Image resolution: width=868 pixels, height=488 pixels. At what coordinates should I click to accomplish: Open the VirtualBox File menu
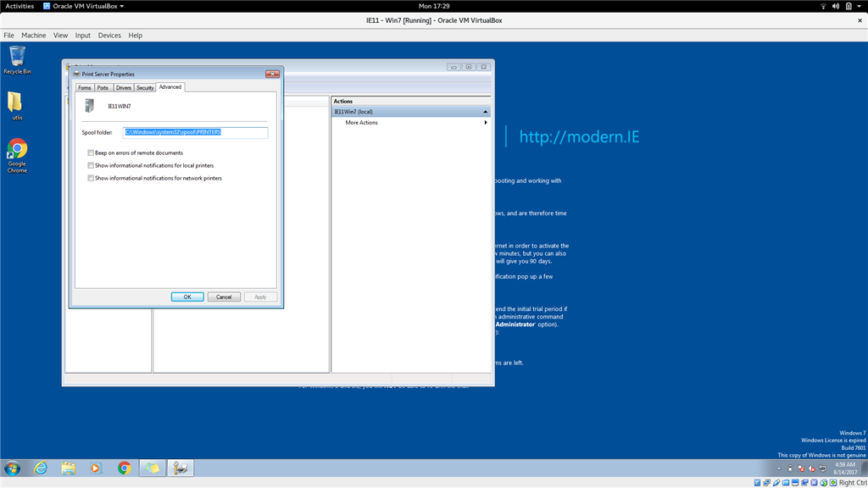(x=8, y=36)
